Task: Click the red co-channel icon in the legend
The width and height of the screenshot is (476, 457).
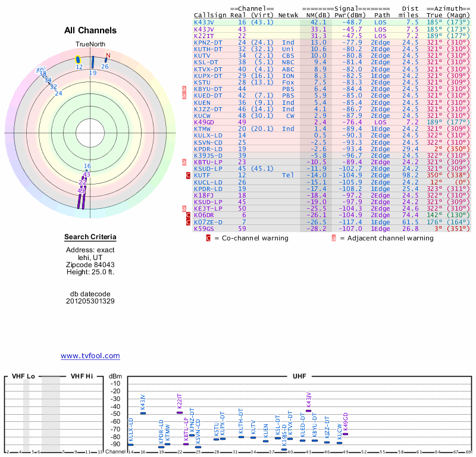Action: (208, 238)
